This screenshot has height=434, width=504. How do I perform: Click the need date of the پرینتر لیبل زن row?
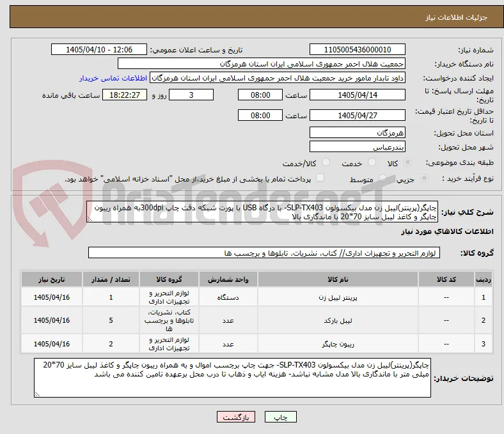[x=52, y=297]
